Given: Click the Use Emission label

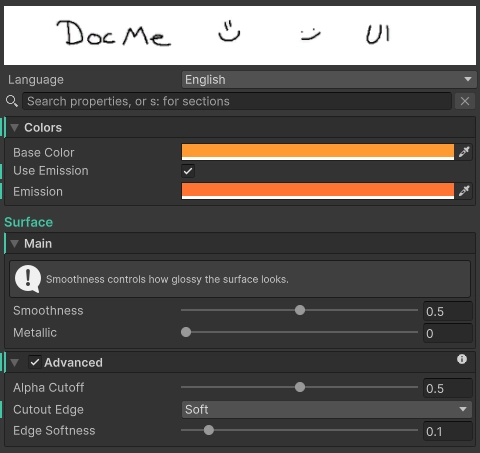Looking at the screenshot, I should tap(51, 171).
